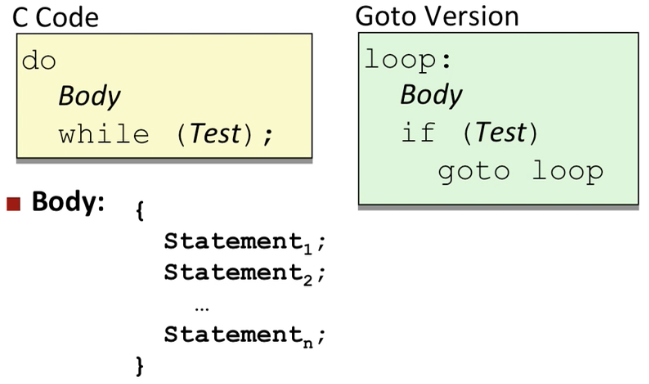
Task: Select the "do" keyword in yellow box
Action: [39, 61]
